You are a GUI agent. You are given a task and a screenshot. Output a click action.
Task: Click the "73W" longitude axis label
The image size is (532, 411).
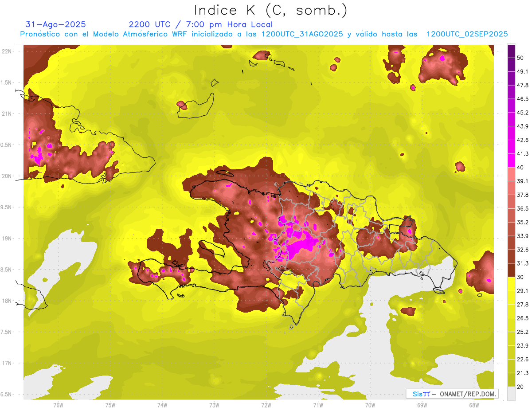pos(214,405)
